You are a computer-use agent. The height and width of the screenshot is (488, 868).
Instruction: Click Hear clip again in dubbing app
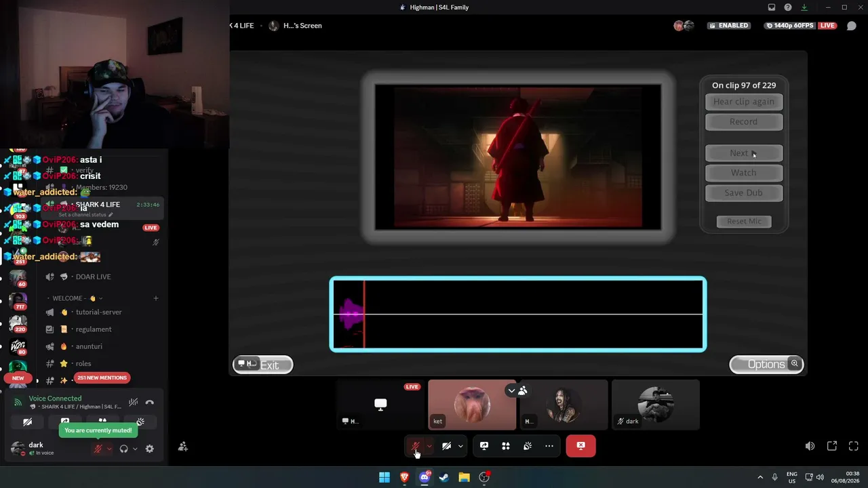click(744, 102)
